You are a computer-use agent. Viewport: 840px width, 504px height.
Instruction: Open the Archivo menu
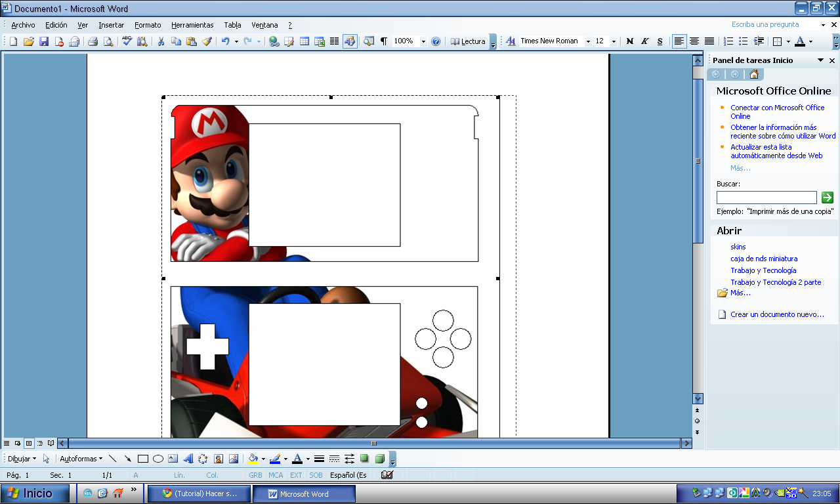(x=23, y=25)
